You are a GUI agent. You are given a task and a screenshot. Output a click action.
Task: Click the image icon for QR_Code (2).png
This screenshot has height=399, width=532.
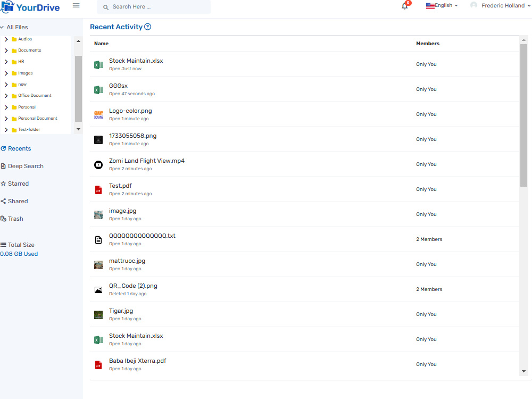[x=98, y=290]
